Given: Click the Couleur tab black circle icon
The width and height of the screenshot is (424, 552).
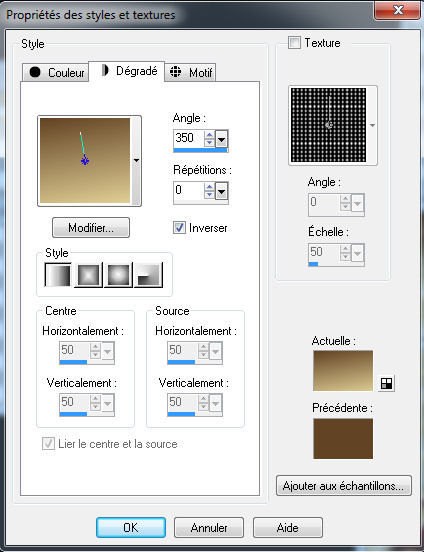Looking at the screenshot, I should 35,72.
